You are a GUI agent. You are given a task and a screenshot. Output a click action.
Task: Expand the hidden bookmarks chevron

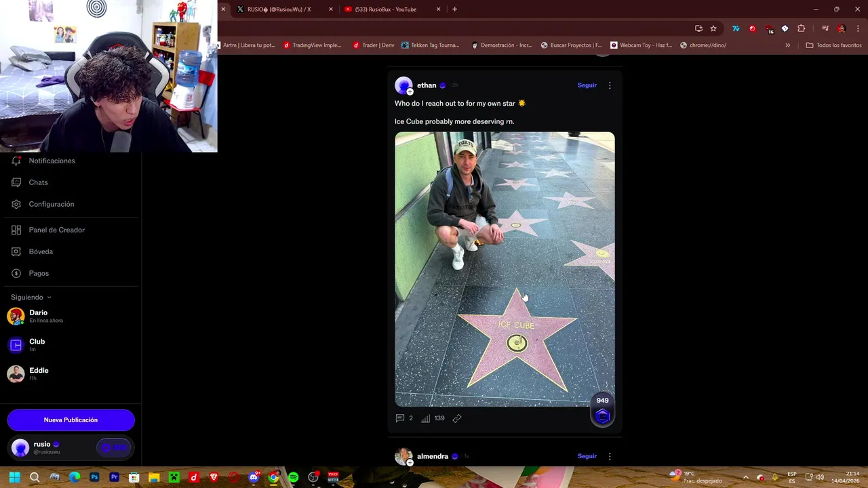(x=787, y=45)
